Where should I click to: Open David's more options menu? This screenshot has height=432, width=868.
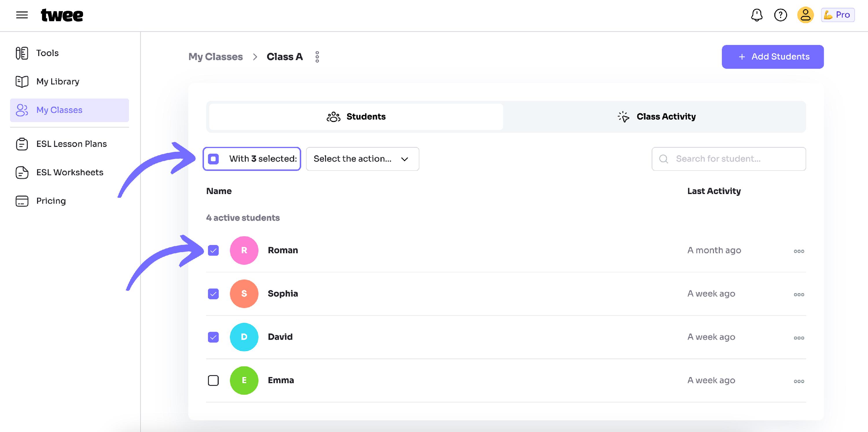799,338
